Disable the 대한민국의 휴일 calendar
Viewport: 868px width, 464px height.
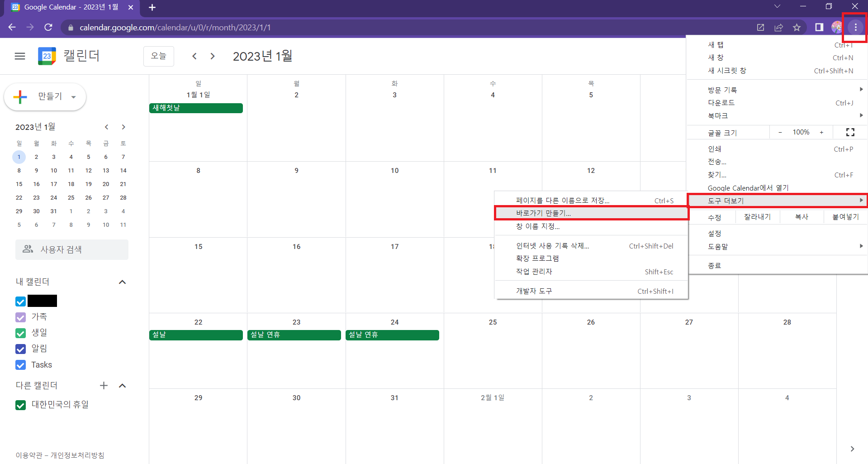click(21, 405)
